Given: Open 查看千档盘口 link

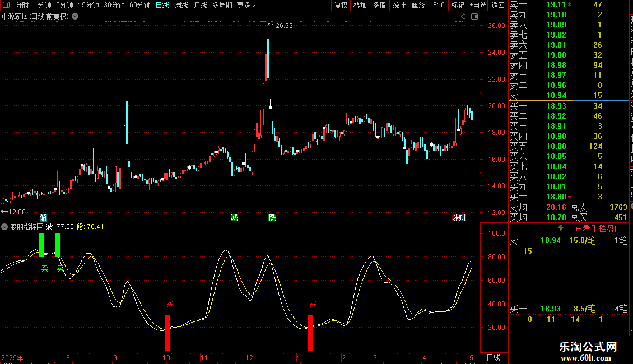Looking at the screenshot, I should (x=598, y=229).
